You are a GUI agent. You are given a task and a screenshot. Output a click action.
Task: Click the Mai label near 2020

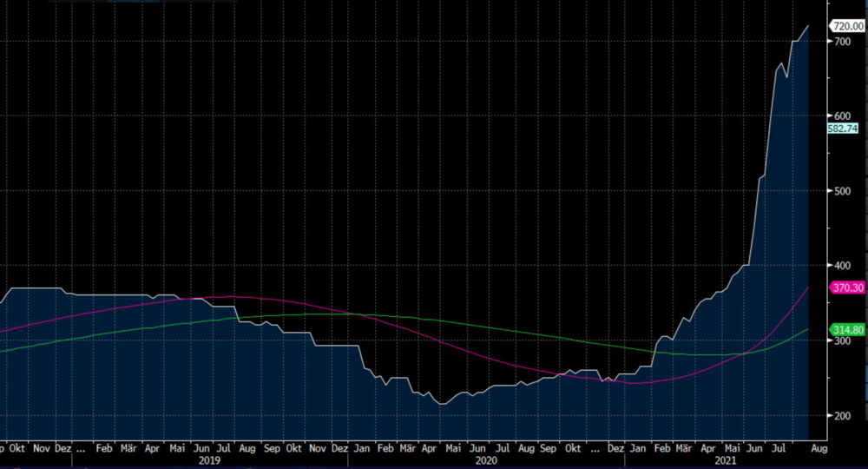tap(452, 450)
